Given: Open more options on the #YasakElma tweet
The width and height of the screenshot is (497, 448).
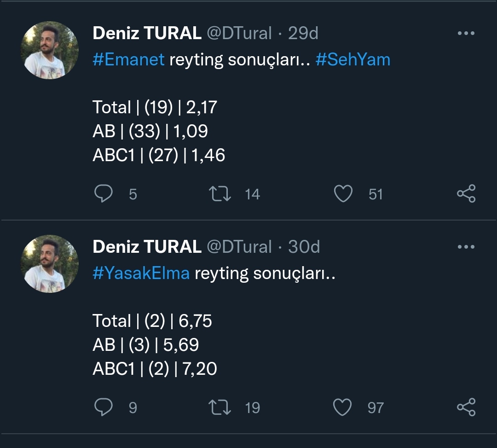Looking at the screenshot, I should pos(466,247).
